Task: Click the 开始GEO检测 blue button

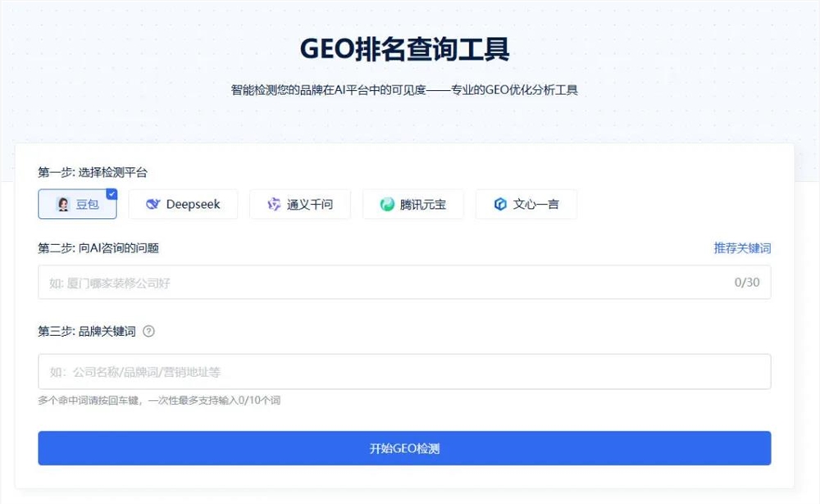Action: [x=404, y=447]
